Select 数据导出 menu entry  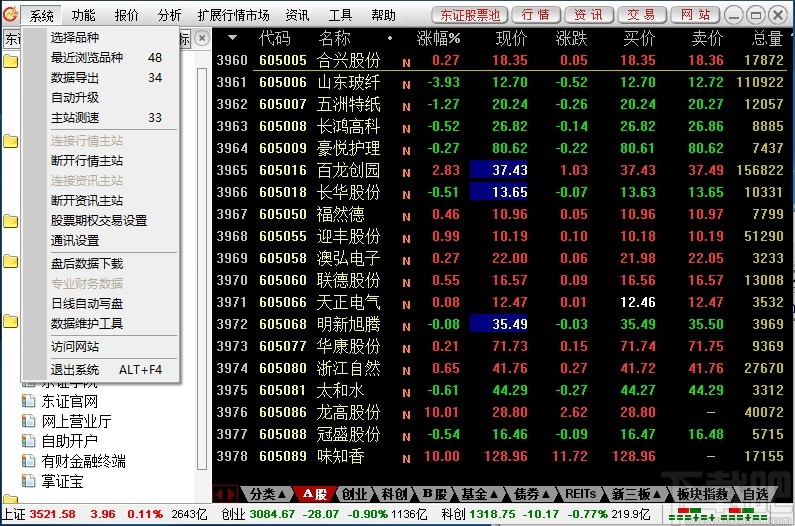click(100, 78)
